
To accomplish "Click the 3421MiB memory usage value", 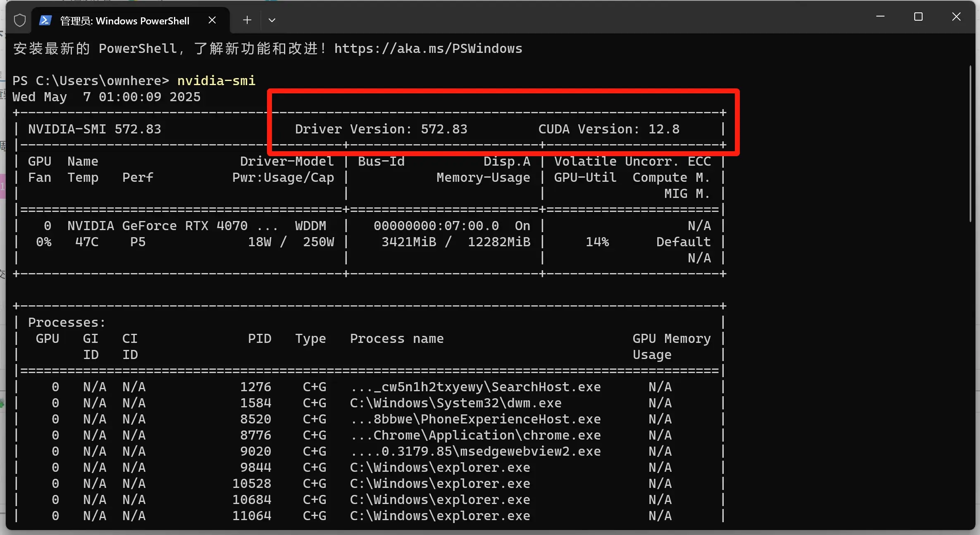I will [408, 242].
